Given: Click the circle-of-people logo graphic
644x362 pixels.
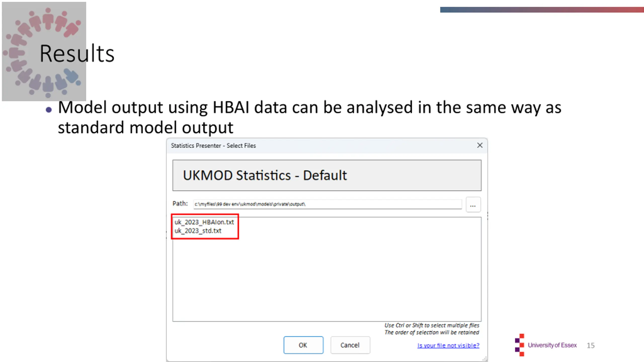Looking at the screenshot, I should (44, 52).
